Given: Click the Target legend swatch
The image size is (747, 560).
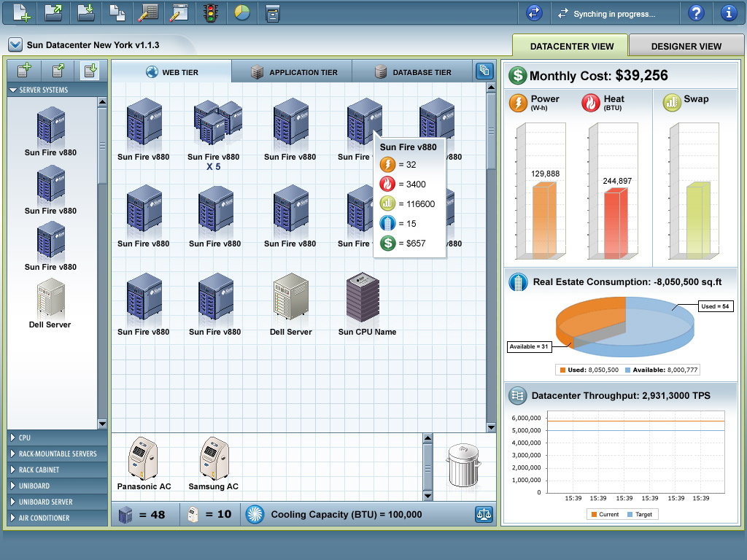Looking at the screenshot, I should tap(630, 514).
